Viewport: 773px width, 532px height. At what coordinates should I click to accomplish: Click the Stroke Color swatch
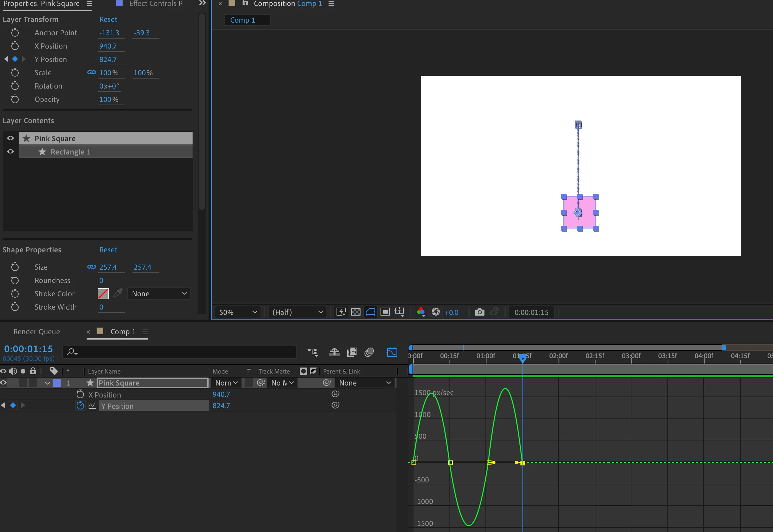[103, 293]
